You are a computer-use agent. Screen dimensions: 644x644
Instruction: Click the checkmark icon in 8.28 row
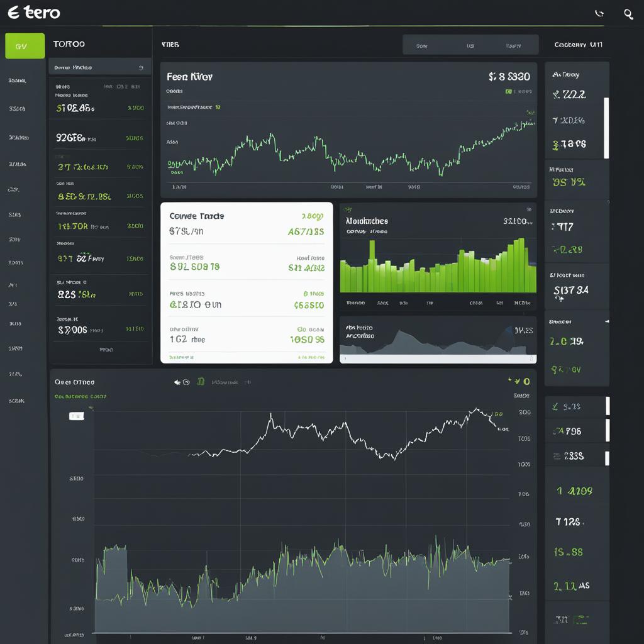[x=555, y=407]
